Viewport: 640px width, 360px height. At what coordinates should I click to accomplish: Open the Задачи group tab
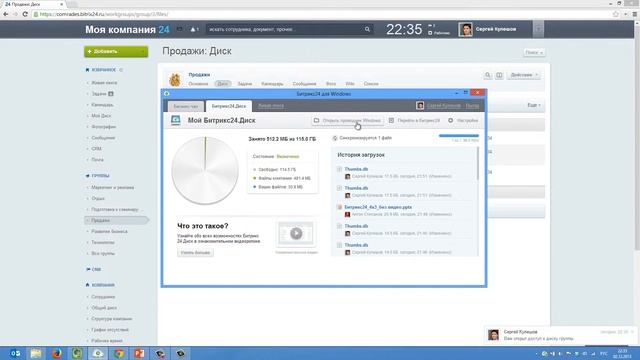pos(245,84)
